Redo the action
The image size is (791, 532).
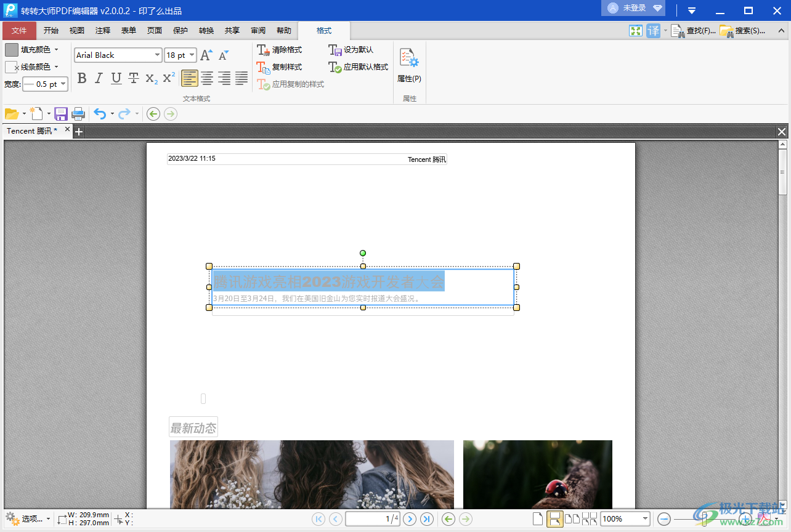point(124,114)
